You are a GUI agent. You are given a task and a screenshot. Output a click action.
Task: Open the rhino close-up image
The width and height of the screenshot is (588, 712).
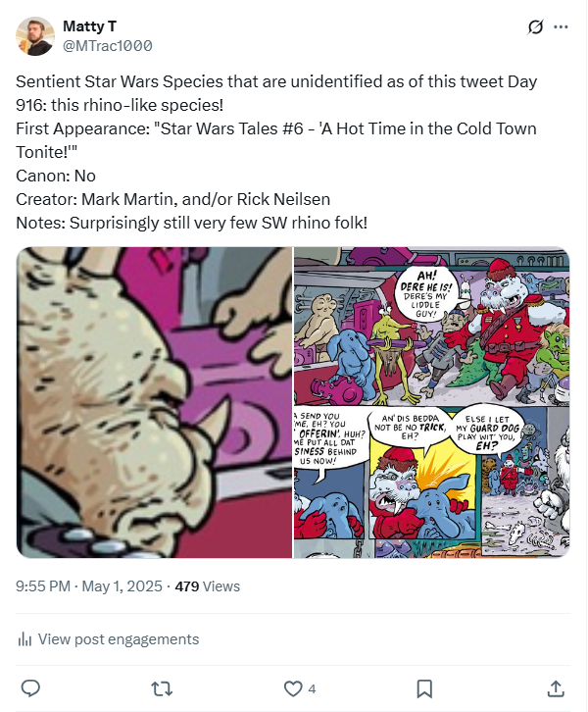pos(154,402)
